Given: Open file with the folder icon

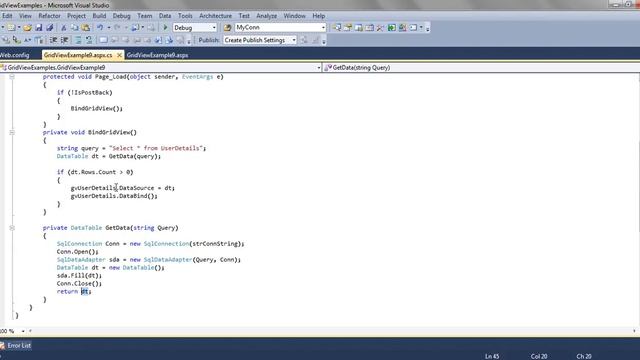Looking at the screenshot, I should 27,28.
